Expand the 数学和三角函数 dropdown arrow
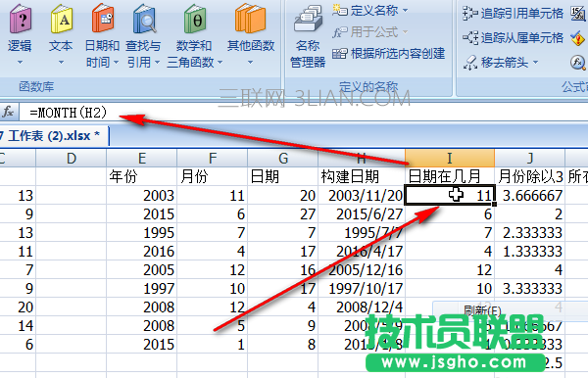The image size is (588, 378). [x=220, y=63]
